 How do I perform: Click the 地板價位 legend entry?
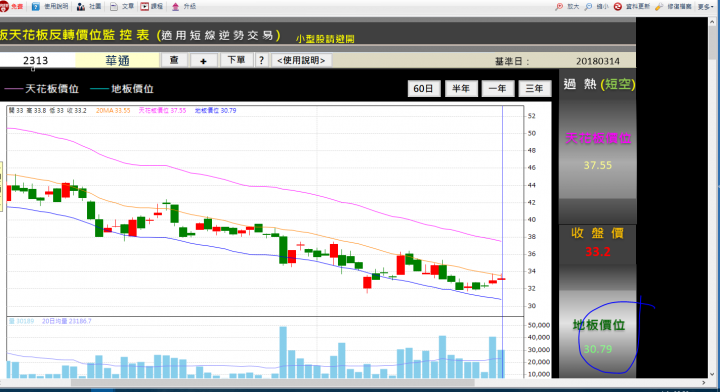coord(122,89)
